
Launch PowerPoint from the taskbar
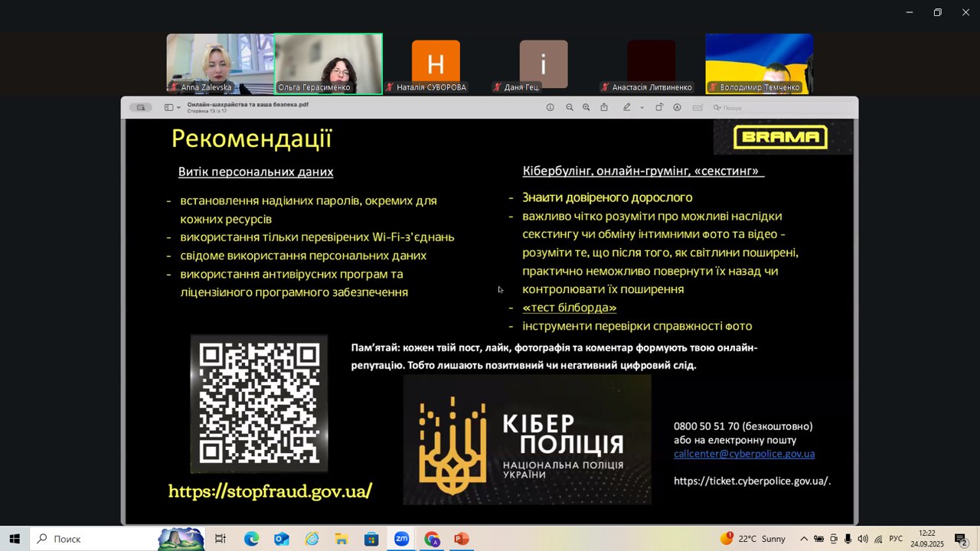(x=461, y=539)
